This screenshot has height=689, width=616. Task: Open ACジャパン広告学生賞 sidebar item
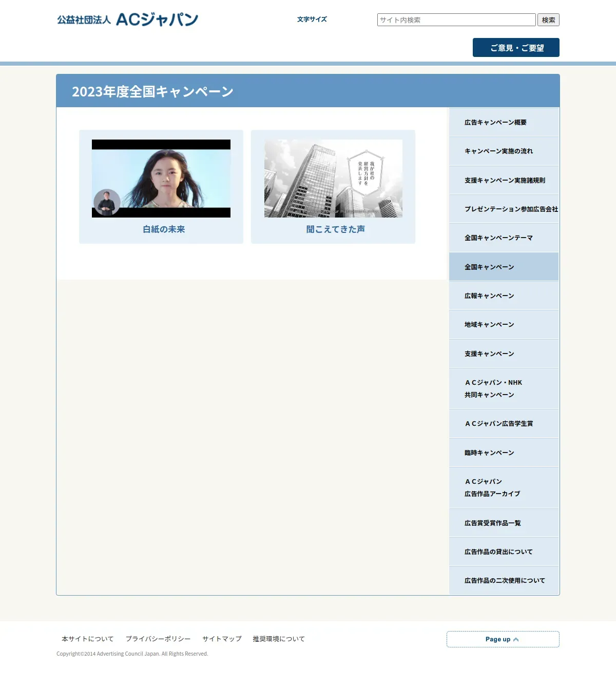(x=504, y=424)
